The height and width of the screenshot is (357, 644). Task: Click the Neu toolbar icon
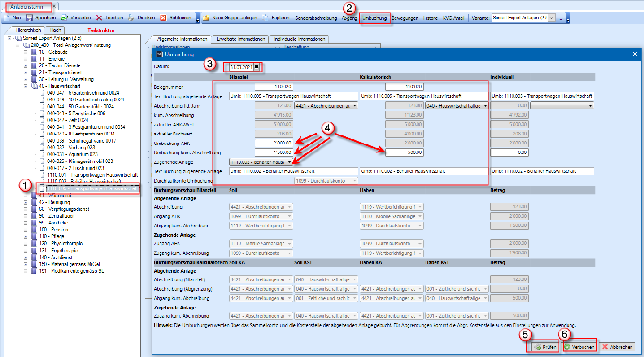tap(7, 18)
